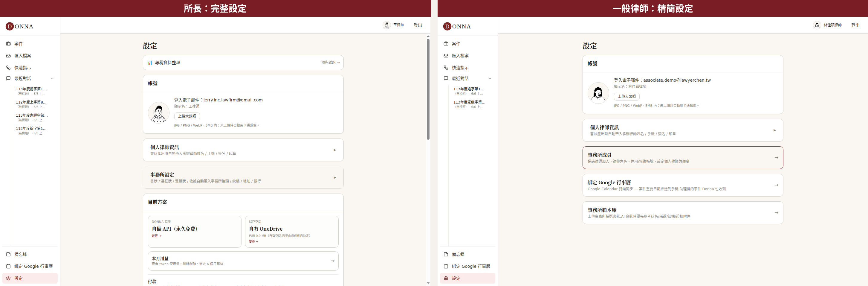
Task: Open 備忘錄 in the 林佳穎律師 sidebar
Action: [x=468, y=254]
